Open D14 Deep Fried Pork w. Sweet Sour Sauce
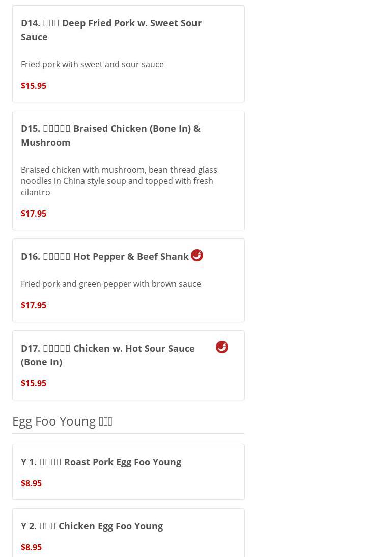 click(111, 30)
